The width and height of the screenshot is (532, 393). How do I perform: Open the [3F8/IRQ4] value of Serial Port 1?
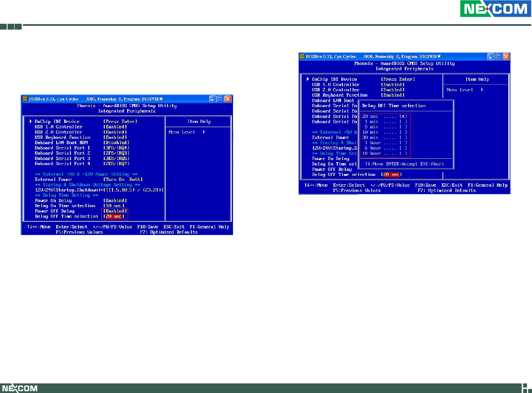(116, 148)
